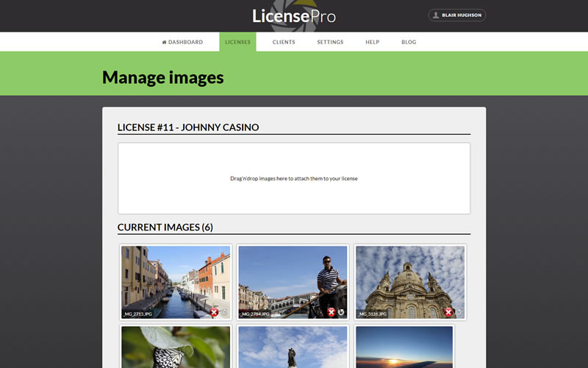Visit the Blog link in navigation

click(x=409, y=42)
